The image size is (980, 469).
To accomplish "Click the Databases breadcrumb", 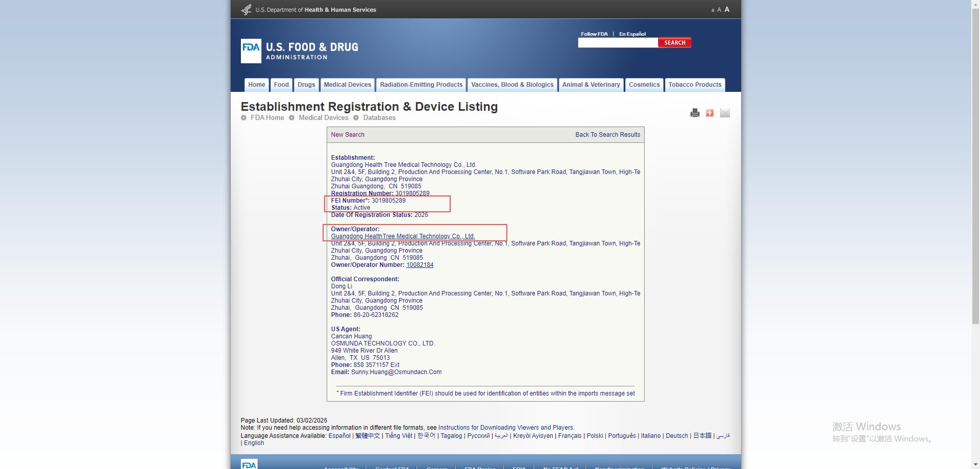I will pyautogui.click(x=379, y=118).
